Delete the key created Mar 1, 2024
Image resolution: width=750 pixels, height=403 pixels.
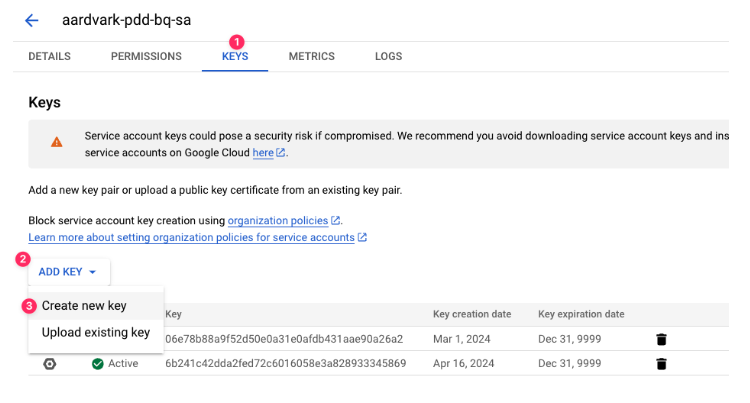pos(661,339)
